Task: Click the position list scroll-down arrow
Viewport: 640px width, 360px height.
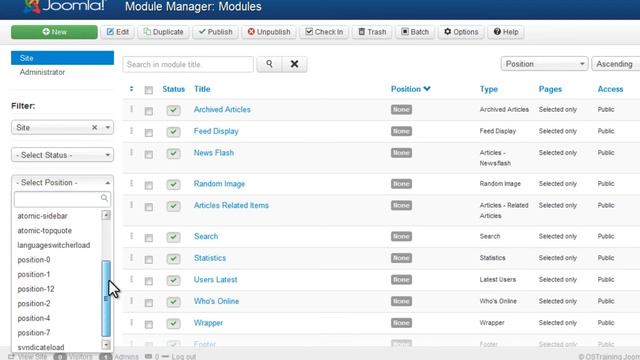Action: coord(106,345)
